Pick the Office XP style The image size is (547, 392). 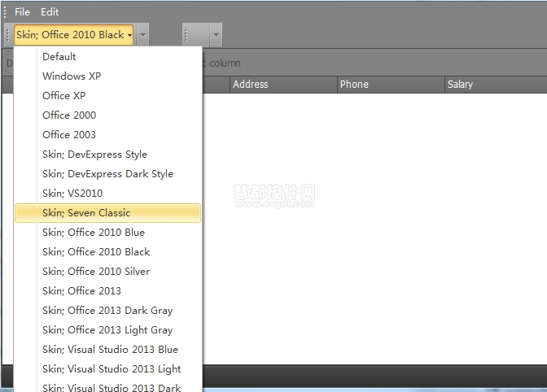tap(107, 95)
